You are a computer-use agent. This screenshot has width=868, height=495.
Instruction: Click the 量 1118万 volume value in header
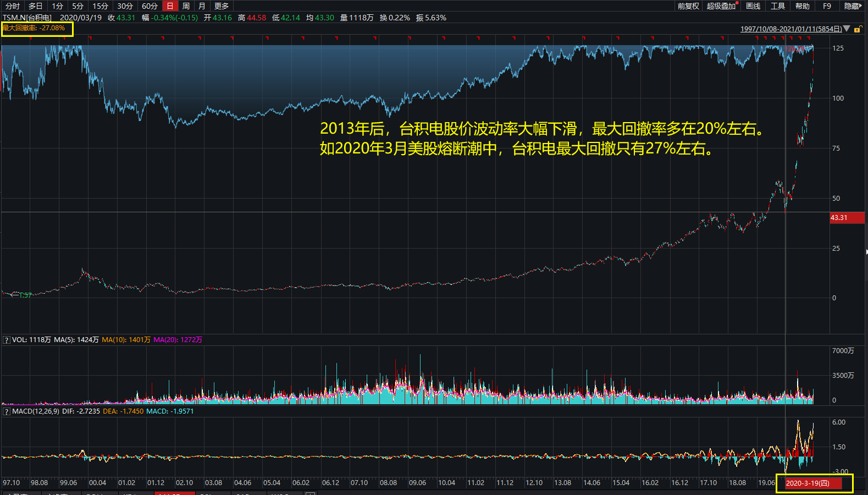click(357, 18)
